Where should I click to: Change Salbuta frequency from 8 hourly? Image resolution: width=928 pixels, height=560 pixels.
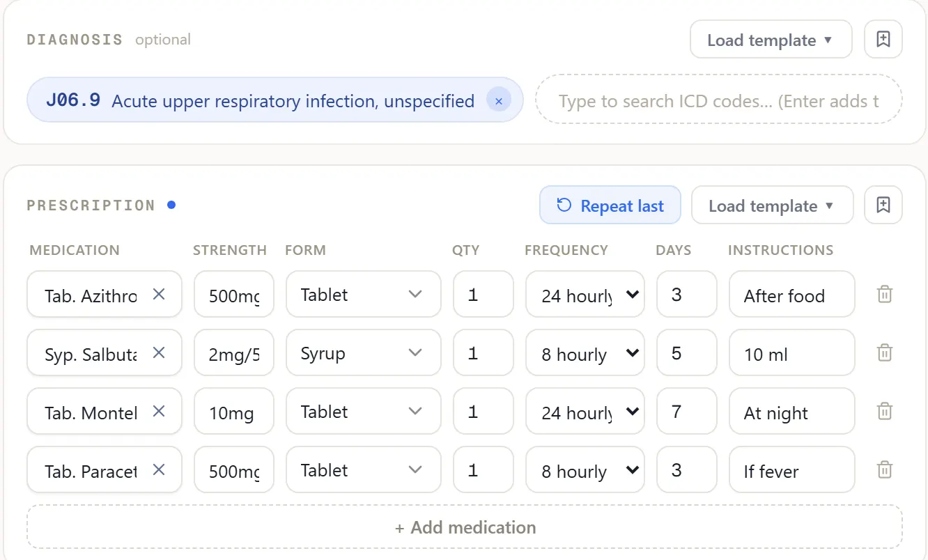point(585,353)
